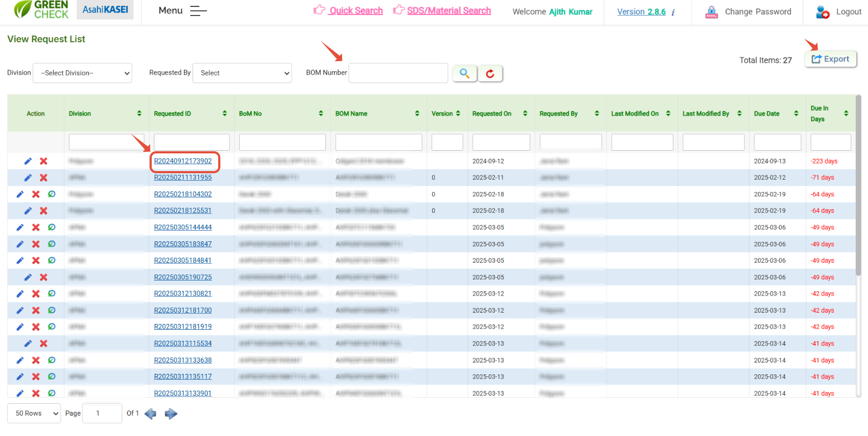Sort by Due Date column
Image resolution: width=868 pixels, height=436 pixels.
click(796, 114)
